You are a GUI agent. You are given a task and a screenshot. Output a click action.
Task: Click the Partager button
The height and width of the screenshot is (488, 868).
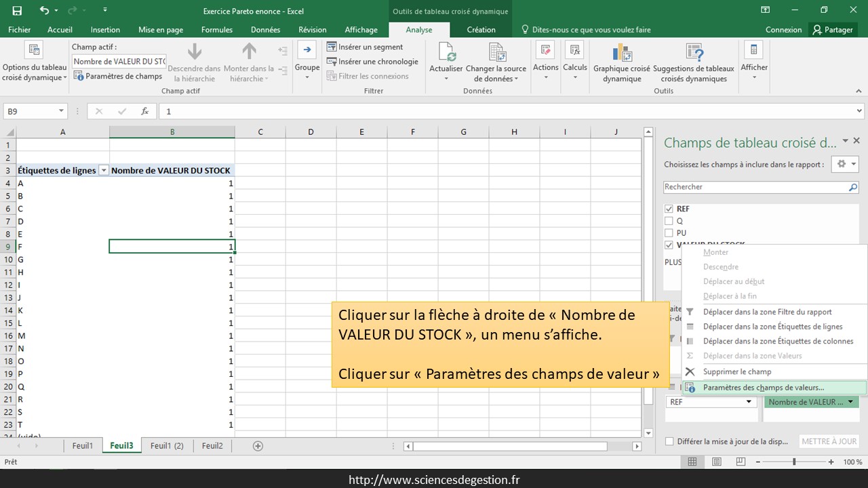coord(833,30)
